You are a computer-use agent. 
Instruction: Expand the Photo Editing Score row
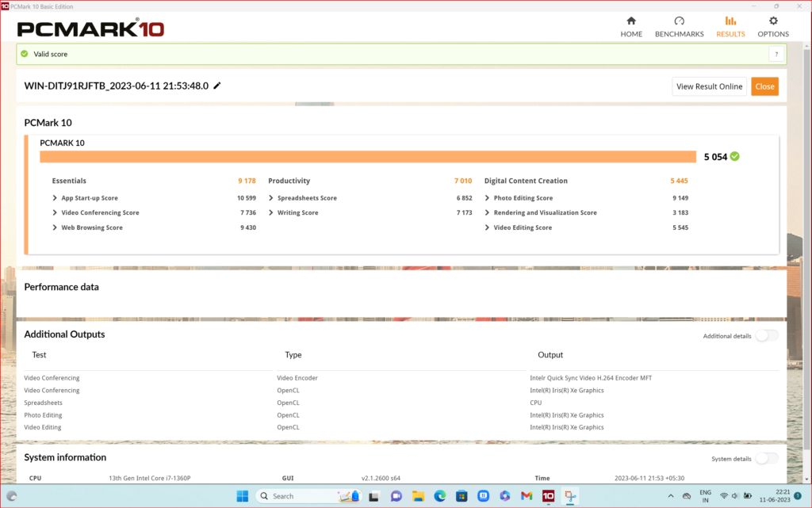coord(523,198)
